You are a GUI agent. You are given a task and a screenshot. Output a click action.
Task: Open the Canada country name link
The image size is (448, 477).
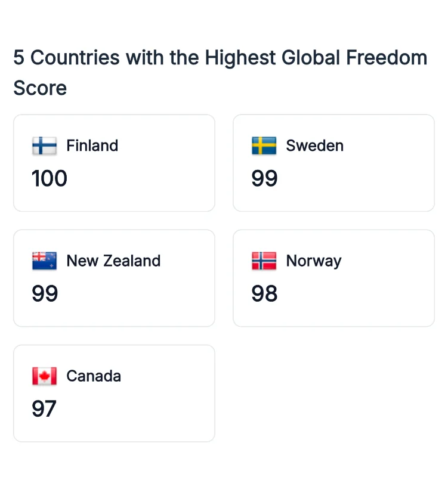(94, 376)
